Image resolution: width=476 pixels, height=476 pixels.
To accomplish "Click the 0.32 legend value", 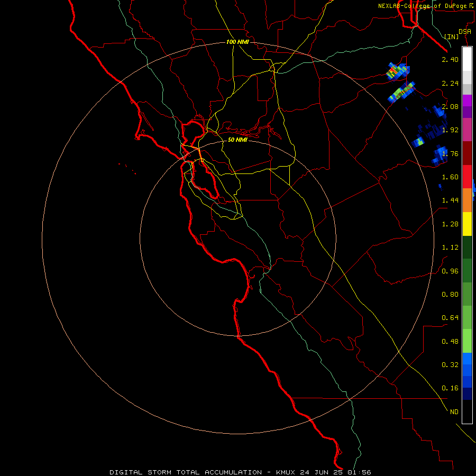I will click(450, 365).
